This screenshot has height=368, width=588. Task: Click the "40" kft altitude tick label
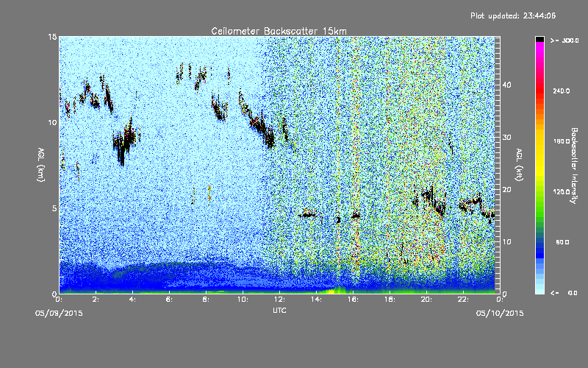(506, 85)
